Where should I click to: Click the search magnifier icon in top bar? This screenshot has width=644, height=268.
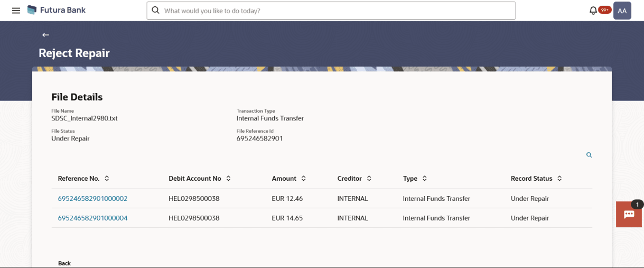(x=155, y=11)
